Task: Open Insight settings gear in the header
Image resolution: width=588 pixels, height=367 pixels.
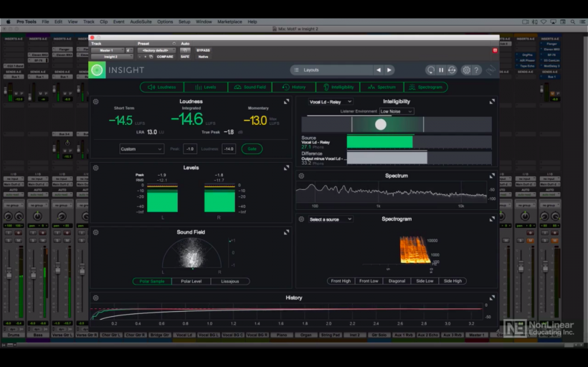Action: pyautogui.click(x=466, y=70)
